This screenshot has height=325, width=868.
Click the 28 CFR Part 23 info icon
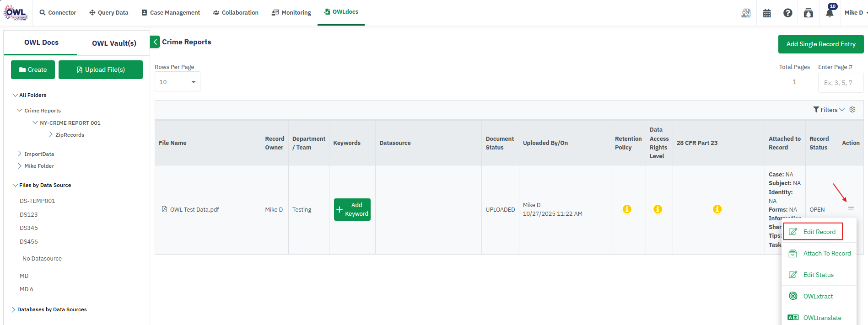point(717,209)
